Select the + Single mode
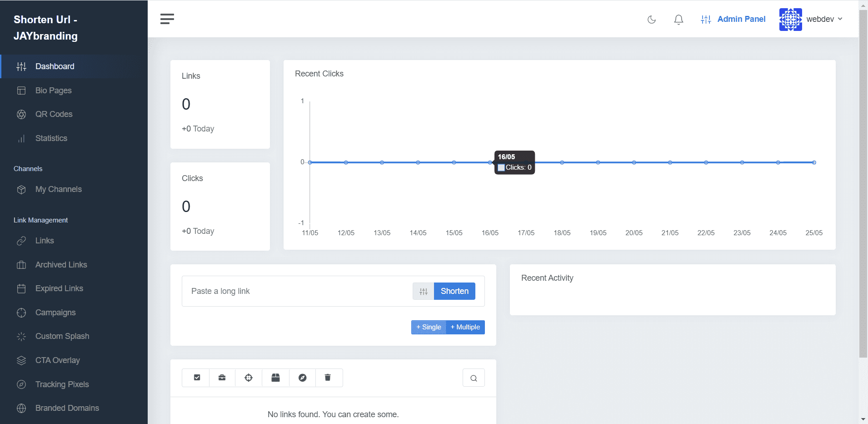The image size is (868, 424). pos(429,327)
